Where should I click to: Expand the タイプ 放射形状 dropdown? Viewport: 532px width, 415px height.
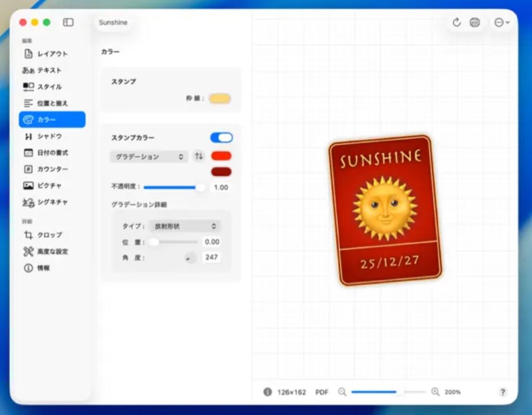[184, 226]
